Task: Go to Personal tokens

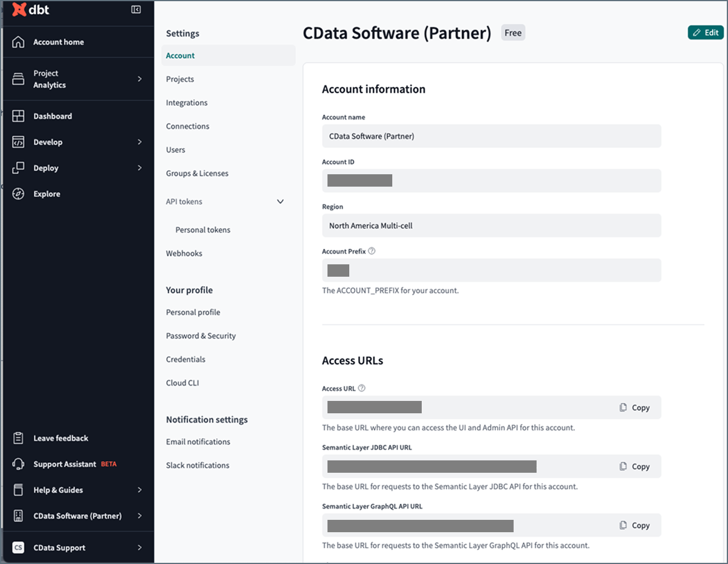Action: pos(203,230)
